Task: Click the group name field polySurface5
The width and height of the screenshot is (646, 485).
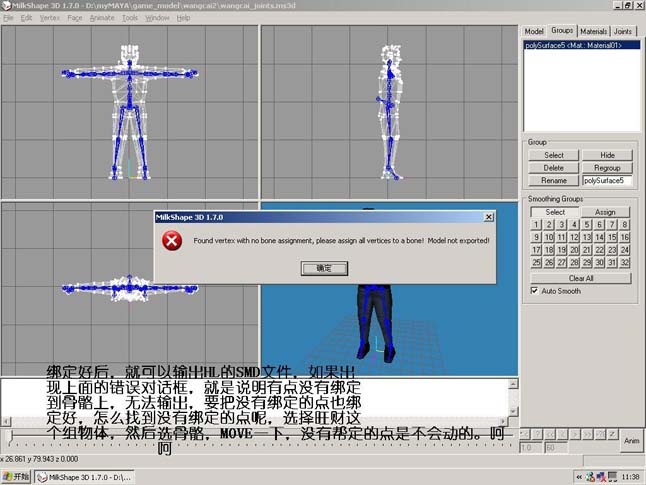Action: tap(607, 180)
